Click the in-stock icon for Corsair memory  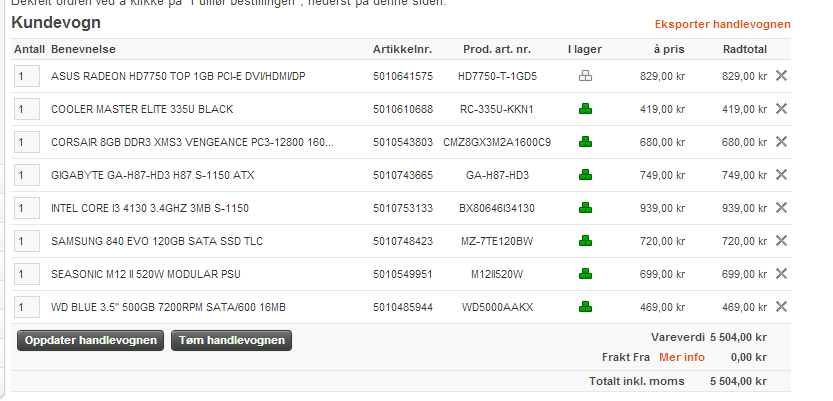585,142
